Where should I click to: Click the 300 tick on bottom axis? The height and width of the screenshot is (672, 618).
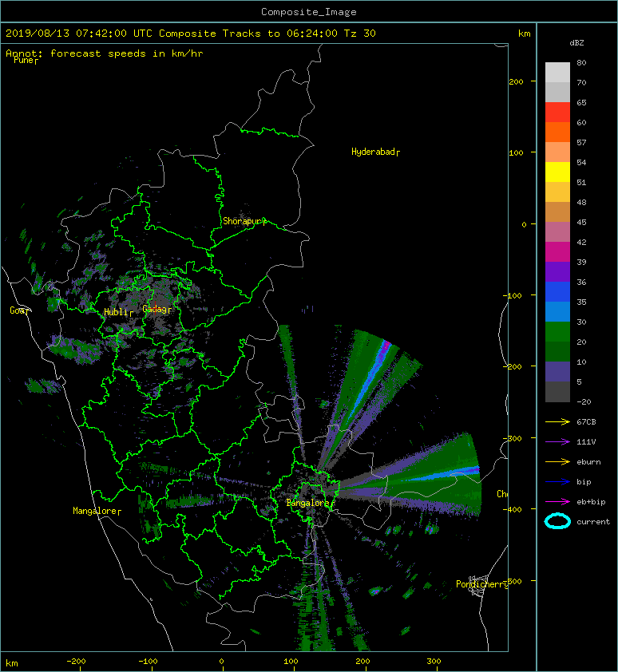pyautogui.click(x=434, y=662)
